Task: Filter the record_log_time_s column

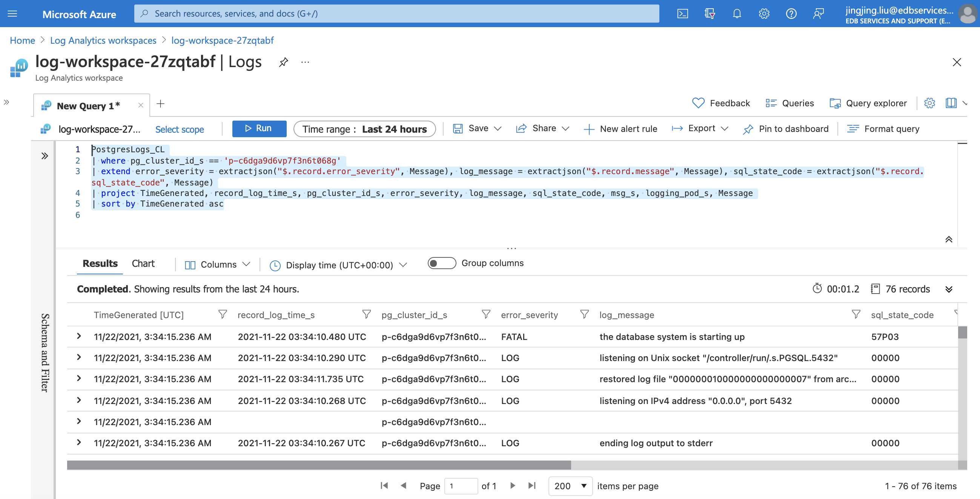Action: click(366, 314)
